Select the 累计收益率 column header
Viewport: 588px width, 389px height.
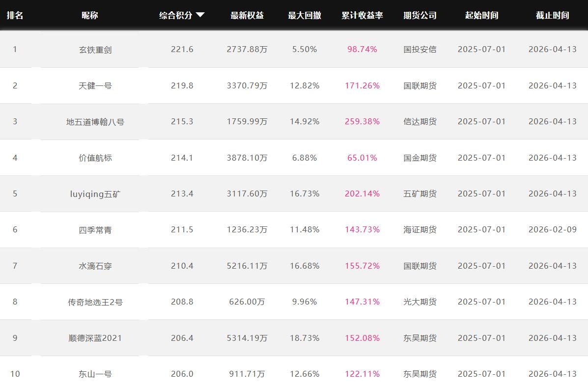click(x=362, y=15)
